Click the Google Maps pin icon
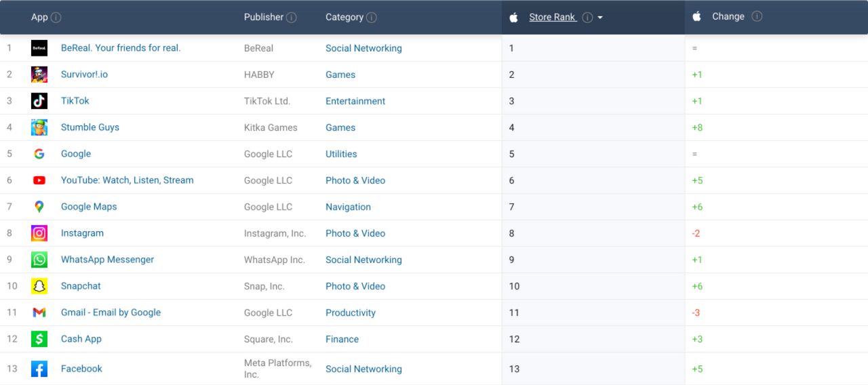This screenshot has width=868, height=385. pyautogui.click(x=39, y=207)
